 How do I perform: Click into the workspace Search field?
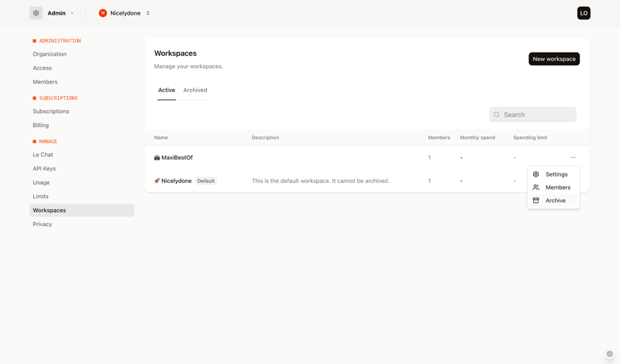click(538, 115)
